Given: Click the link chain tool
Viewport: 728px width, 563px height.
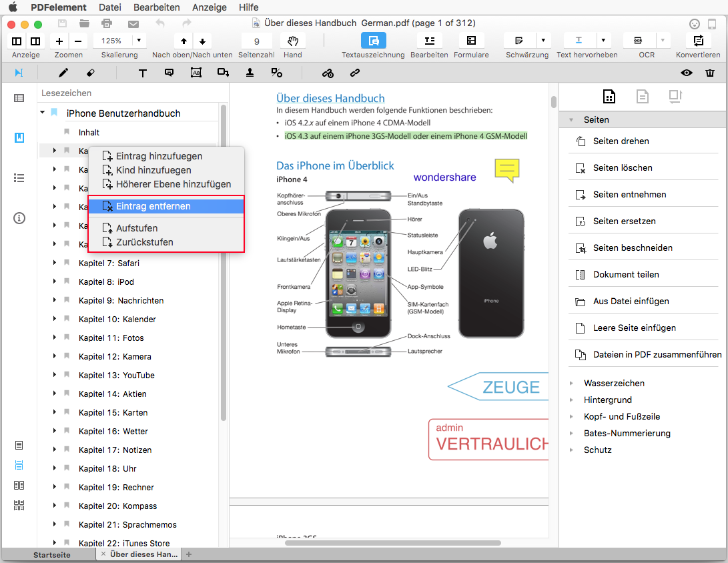Looking at the screenshot, I should [x=355, y=73].
